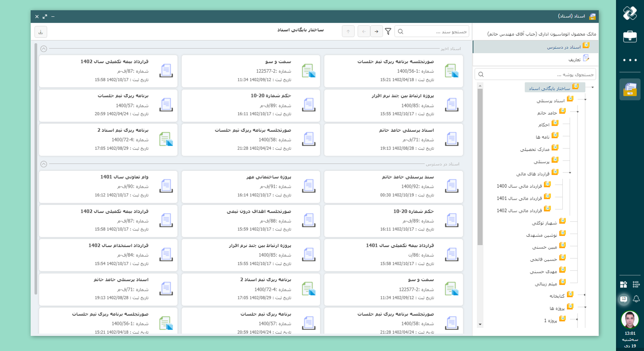
Task: Click the filter funnel icon in toolbar
Action: coord(388,32)
